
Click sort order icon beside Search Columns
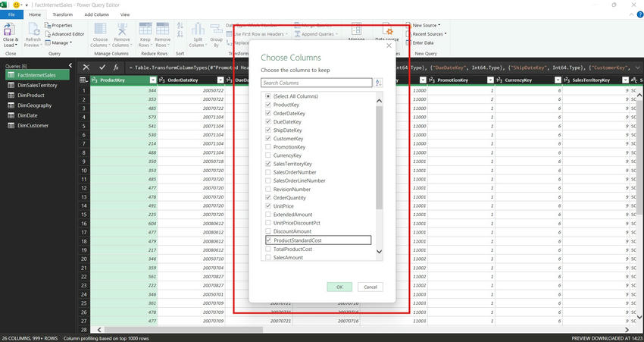point(379,83)
